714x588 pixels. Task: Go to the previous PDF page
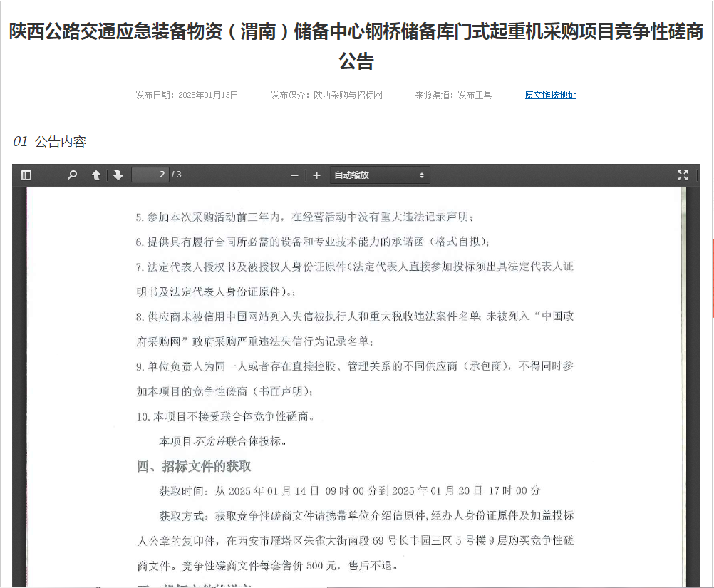coord(95,175)
